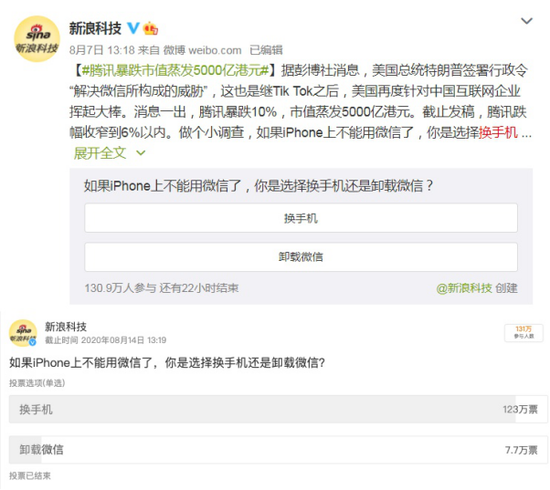Image resolution: width=550 pixels, height=490 pixels.
Task: Click the 131万 participant count badge
Action: pos(524,333)
